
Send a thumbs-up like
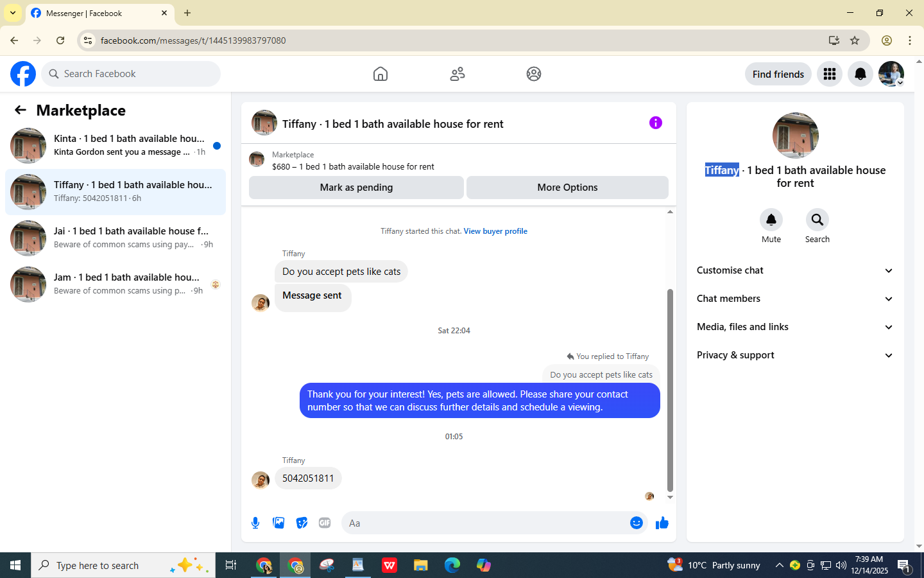(662, 523)
